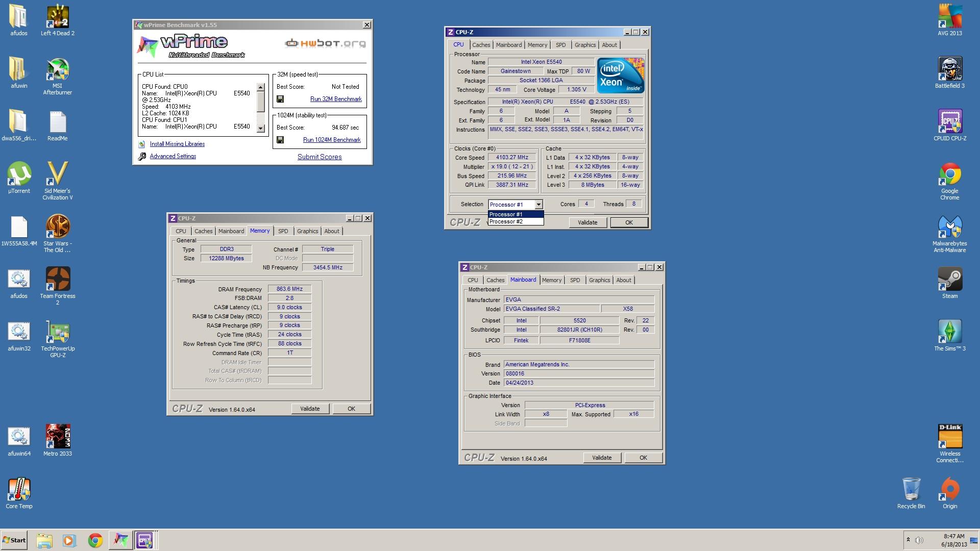Show hidden tray icons arrow
Screen dimensions: 980x551
(x=908, y=540)
